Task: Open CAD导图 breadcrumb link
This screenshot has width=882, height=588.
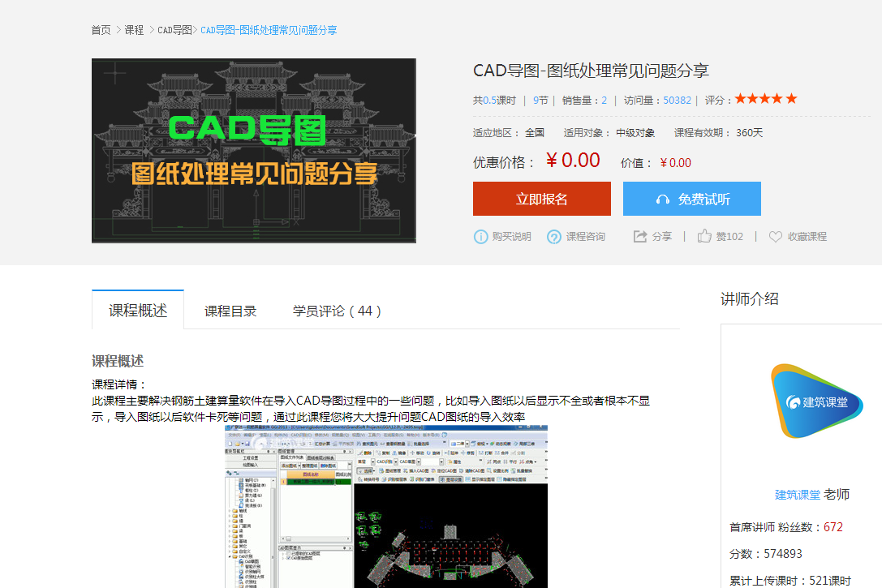Action: point(174,30)
